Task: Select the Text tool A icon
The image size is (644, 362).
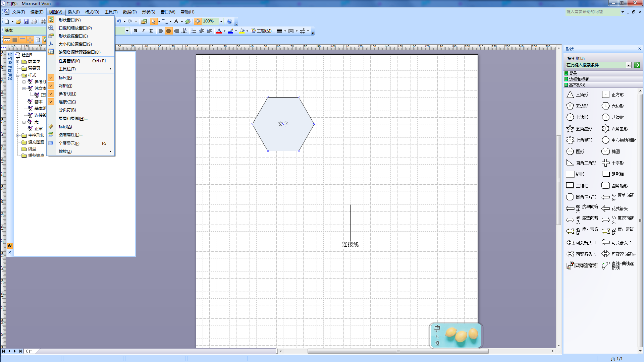Action: [176, 21]
